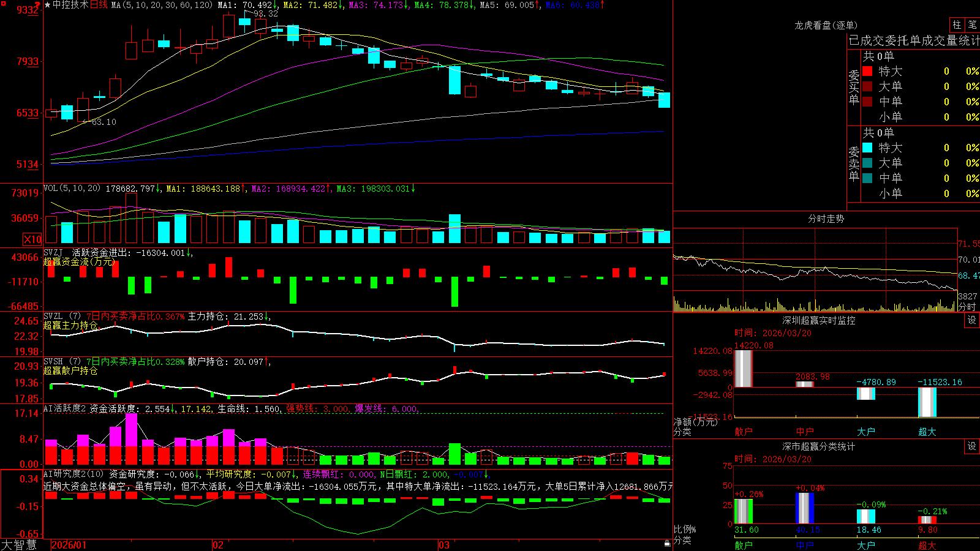This screenshot has height=551, width=980.
Task: Click the 超赢主力持仓 label
Action: pos(70,325)
